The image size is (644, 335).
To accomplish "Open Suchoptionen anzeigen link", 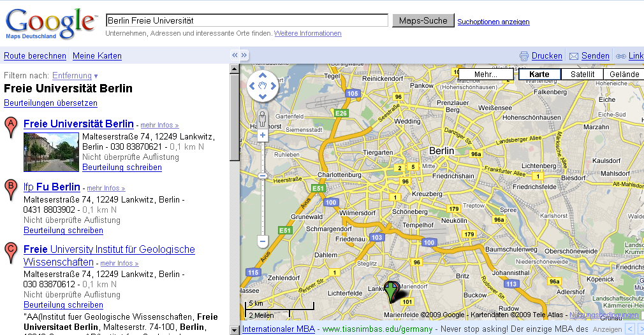I will (x=494, y=22).
